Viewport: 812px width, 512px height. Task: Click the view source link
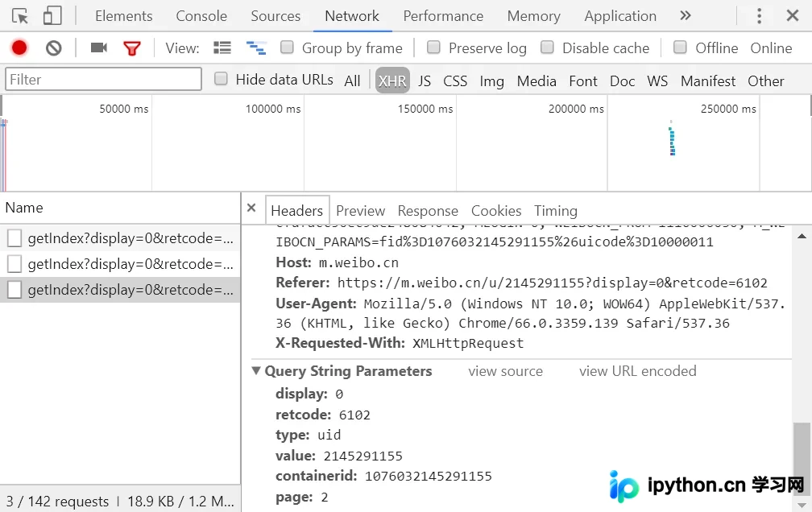[505, 371]
